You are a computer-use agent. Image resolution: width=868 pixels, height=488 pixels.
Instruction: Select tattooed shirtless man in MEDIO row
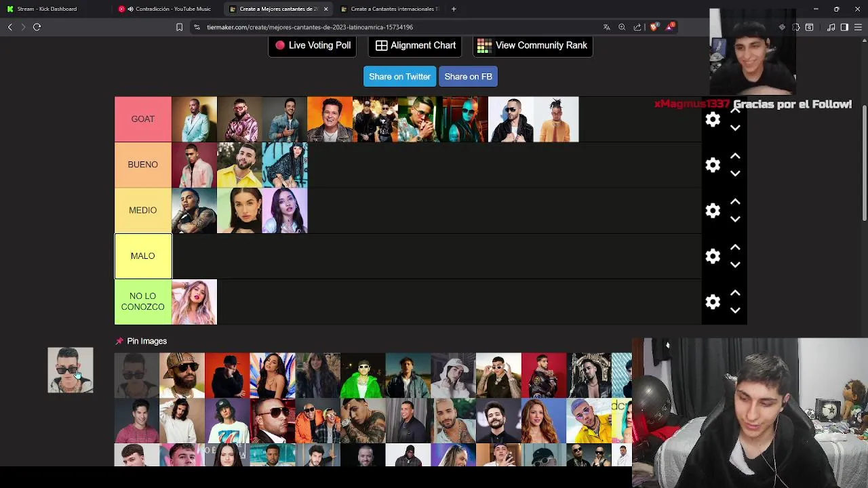click(x=194, y=210)
